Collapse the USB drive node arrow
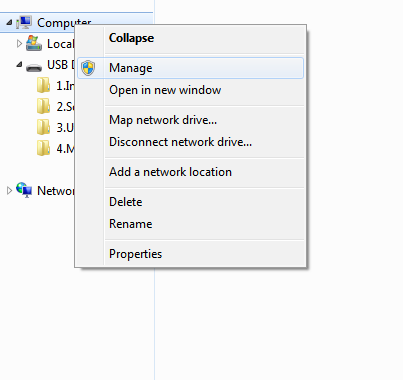The image size is (403, 380). coord(19,64)
